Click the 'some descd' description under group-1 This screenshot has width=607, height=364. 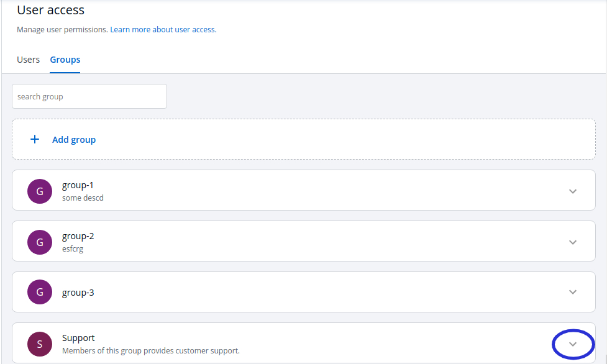[x=83, y=198]
